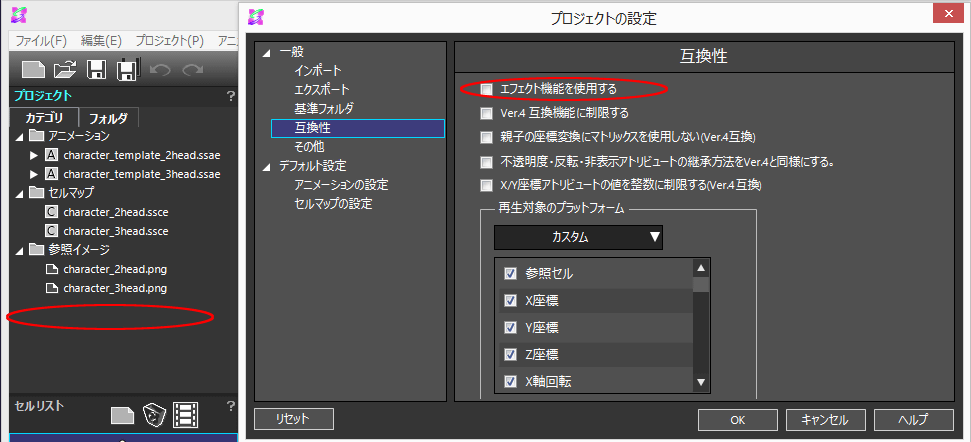Select セルマップの設定 in settings tree
The width and height of the screenshot is (971, 442).
tap(333, 204)
